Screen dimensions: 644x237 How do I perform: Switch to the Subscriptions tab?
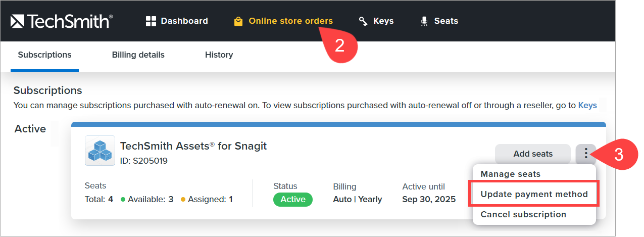pos(44,55)
